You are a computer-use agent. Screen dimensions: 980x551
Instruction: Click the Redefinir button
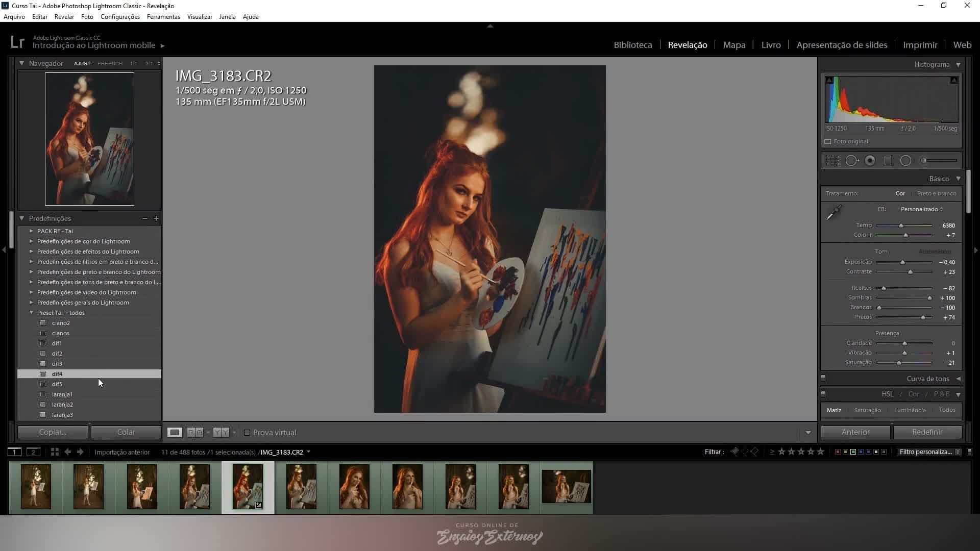coord(927,432)
